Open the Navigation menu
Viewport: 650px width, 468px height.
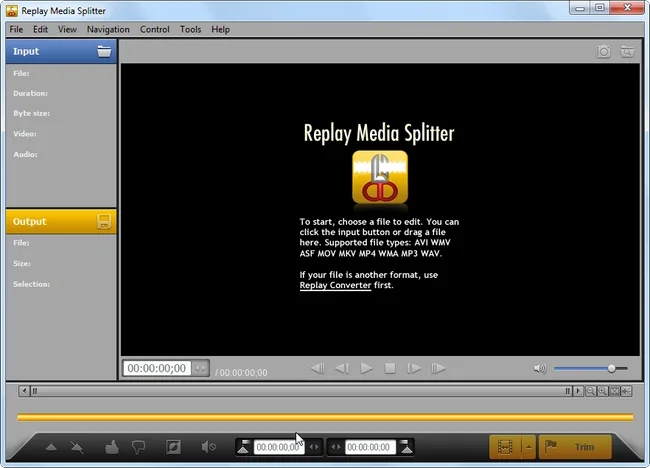[x=108, y=29]
